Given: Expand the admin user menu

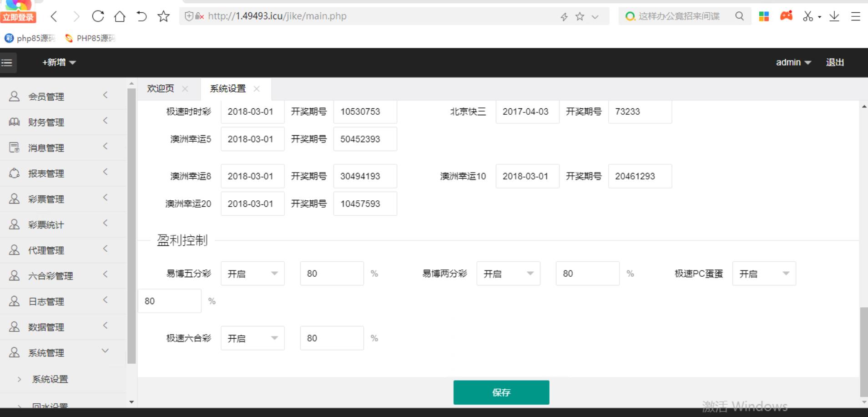Looking at the screenshot, I should coord(793,62).
